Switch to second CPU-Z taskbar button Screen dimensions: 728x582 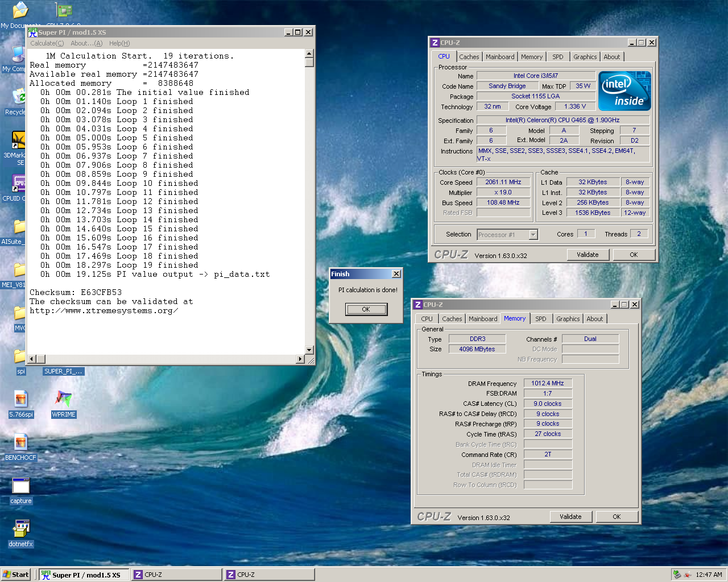coord(270,575)
